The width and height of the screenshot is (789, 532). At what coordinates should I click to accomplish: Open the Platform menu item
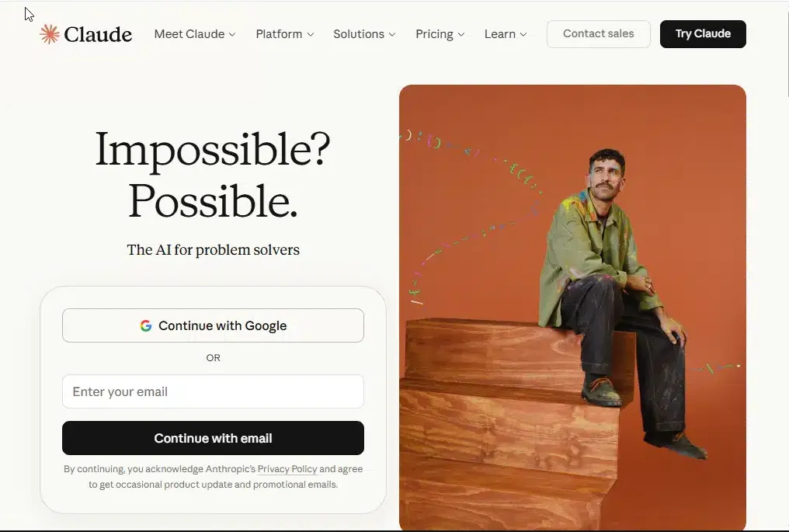tap(285, 34)
